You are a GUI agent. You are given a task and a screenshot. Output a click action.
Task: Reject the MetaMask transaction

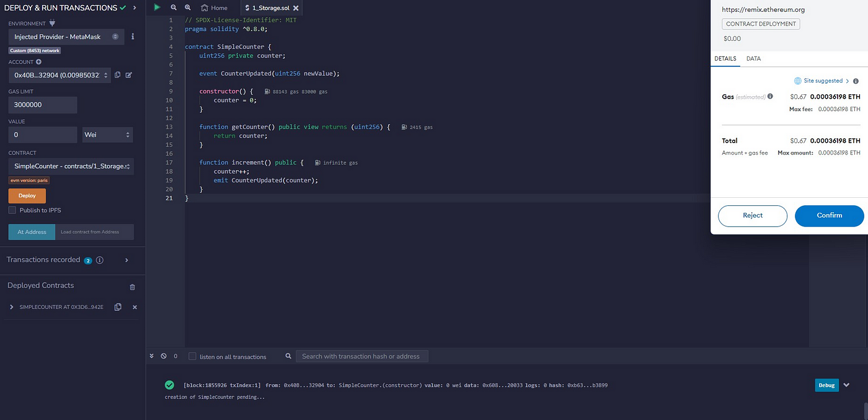pyautogui.click(x=753, y=215)
